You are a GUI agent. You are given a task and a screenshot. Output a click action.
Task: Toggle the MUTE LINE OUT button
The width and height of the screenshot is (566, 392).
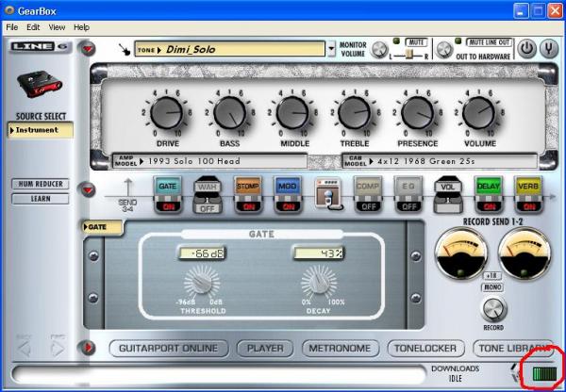489,42
